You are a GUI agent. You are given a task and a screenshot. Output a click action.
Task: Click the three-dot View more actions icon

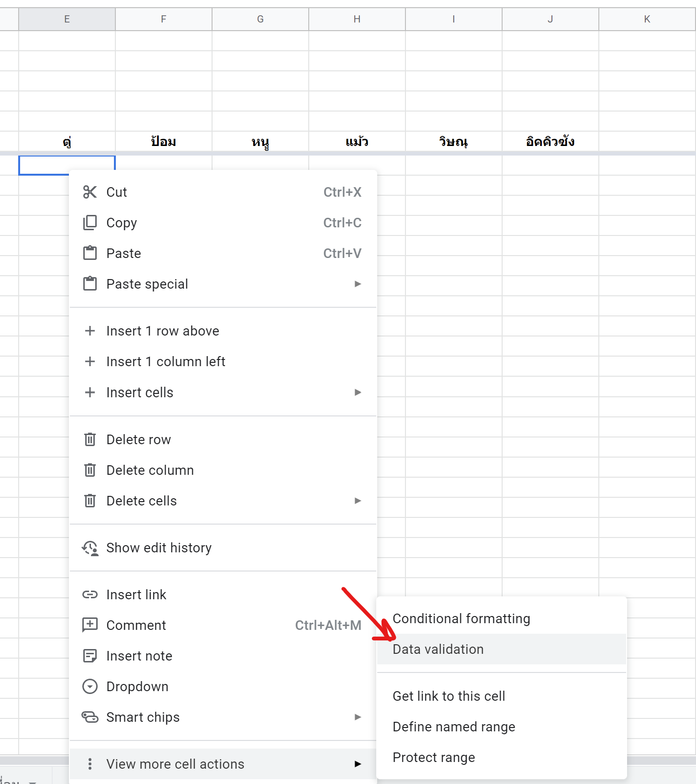(x=90, y=764)
